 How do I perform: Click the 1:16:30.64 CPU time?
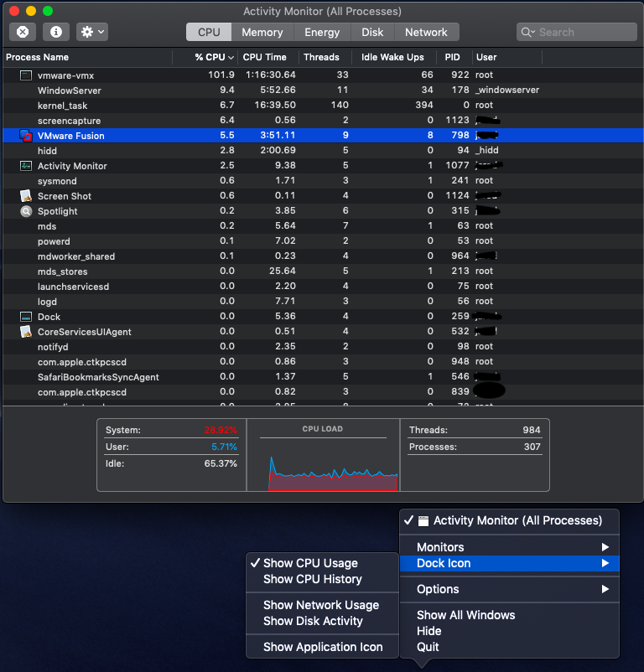(271, 75)
